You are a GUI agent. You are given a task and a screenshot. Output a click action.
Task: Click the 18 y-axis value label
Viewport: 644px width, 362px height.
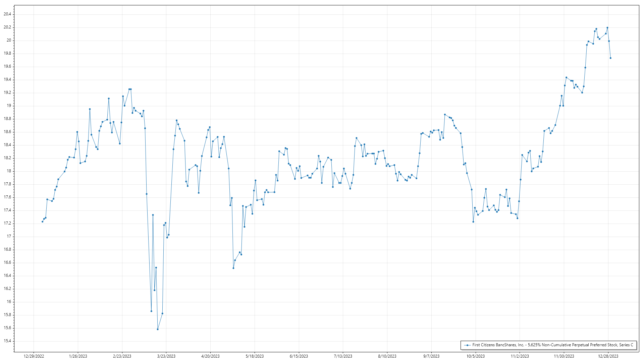point(9,171)
